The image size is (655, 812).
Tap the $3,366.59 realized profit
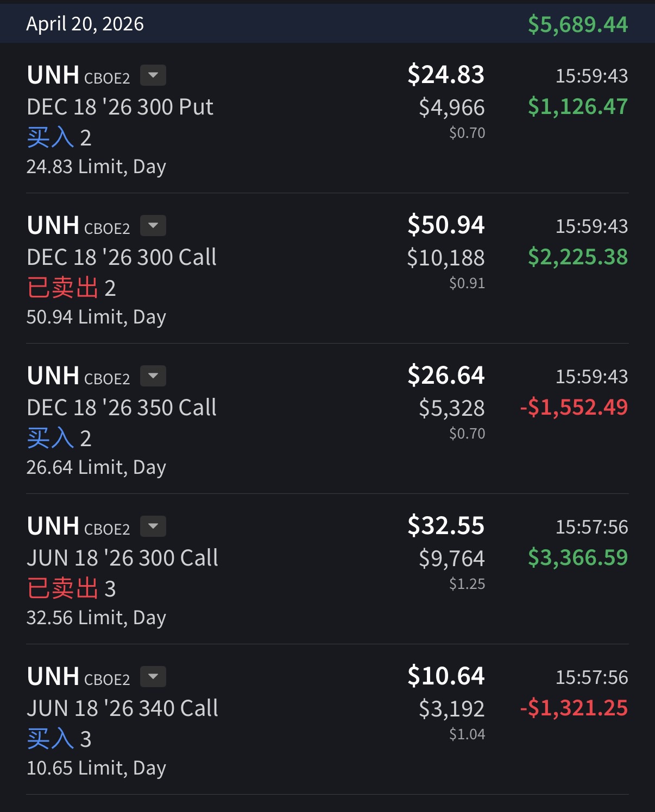[x=577, y=557]
